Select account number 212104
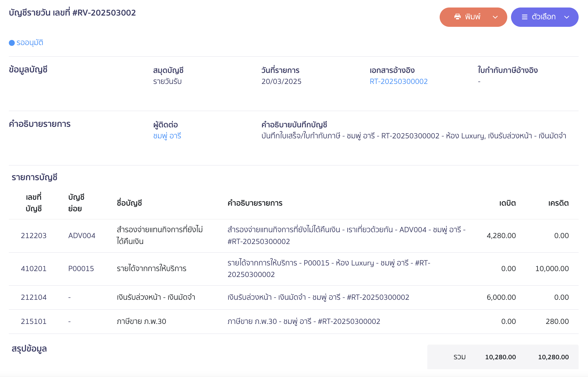Screen dimensions: 588x377 tap(34, 297)
